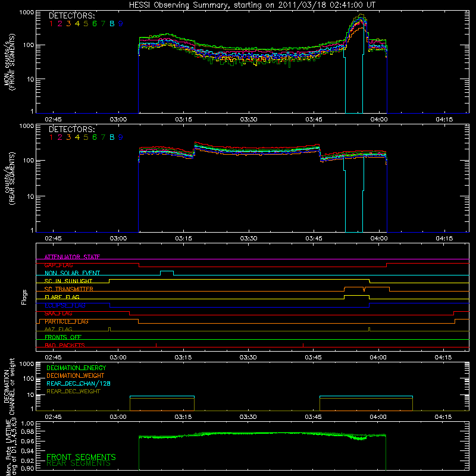This screenshot has width=476, height=476.
Task: Select cyan detector 8 in rear-segments legend
Action: click(x=112, y=137)
